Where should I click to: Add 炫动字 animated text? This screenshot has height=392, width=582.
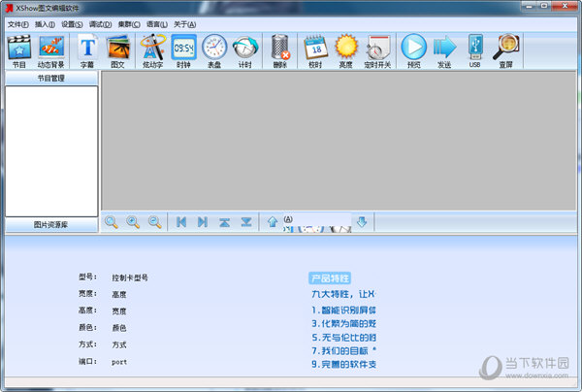tap(152, 51)
